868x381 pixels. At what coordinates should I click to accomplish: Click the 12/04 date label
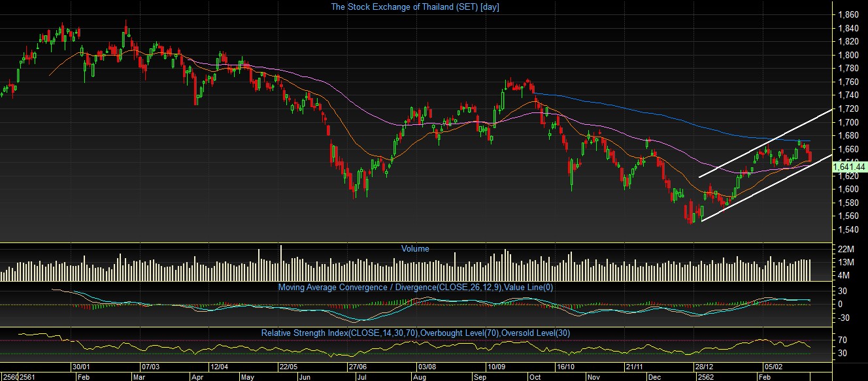pos(218,367)
